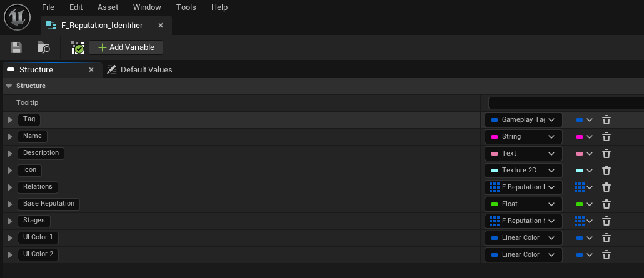Open the Base Reputation Float type dropdown
This screenshot has height=278, width=644.
tap(523, 204)
